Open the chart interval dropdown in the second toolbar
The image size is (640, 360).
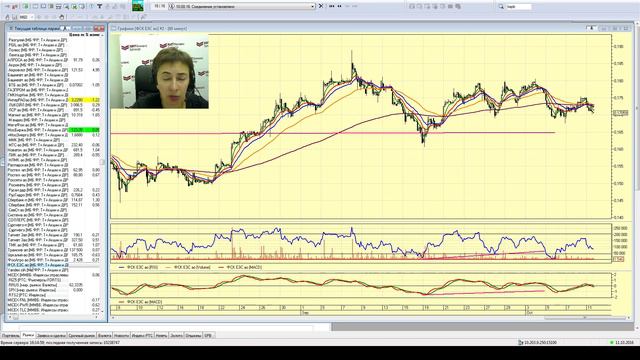point(26,17)
